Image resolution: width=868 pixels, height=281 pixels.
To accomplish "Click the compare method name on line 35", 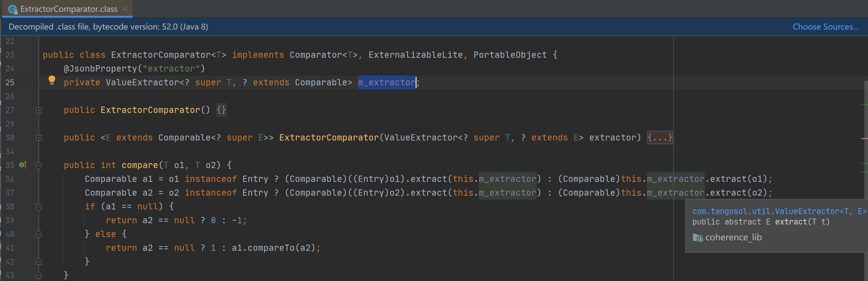I will pos(140,165).
